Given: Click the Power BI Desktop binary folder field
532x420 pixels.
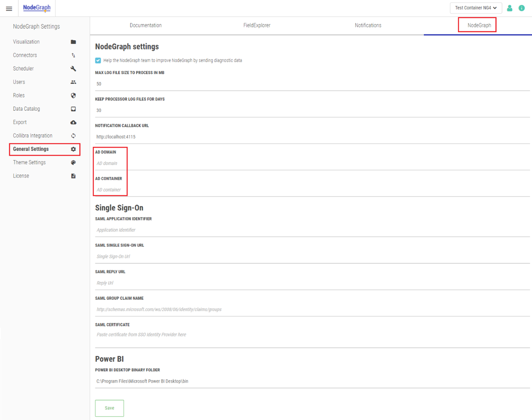Looking at the screenshot, I should tap(312, 381).
